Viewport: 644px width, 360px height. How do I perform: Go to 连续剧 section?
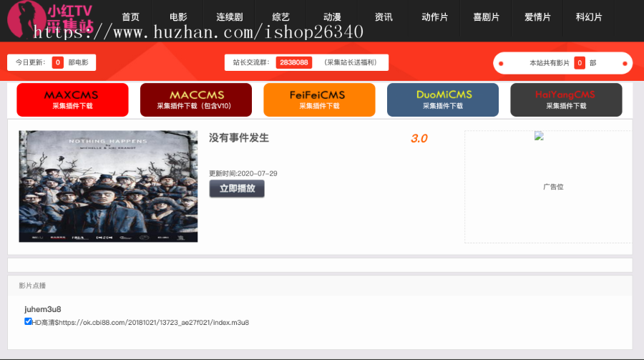coord(230,17)
